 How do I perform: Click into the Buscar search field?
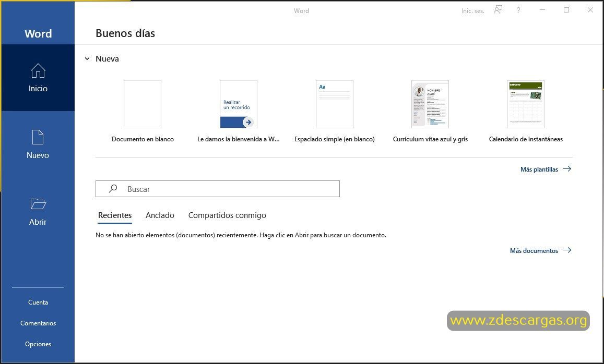[x=218, y=189]
